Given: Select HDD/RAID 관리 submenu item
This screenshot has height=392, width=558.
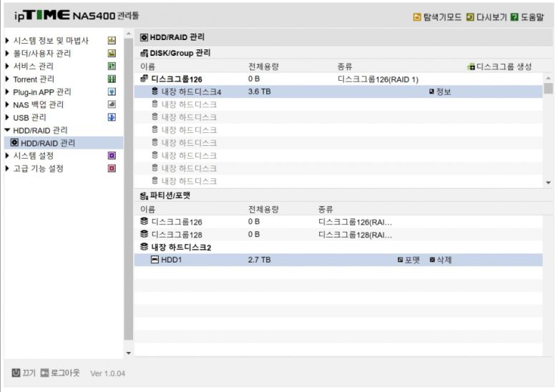Looking at the screenshot, I should [x=64, y=142].
